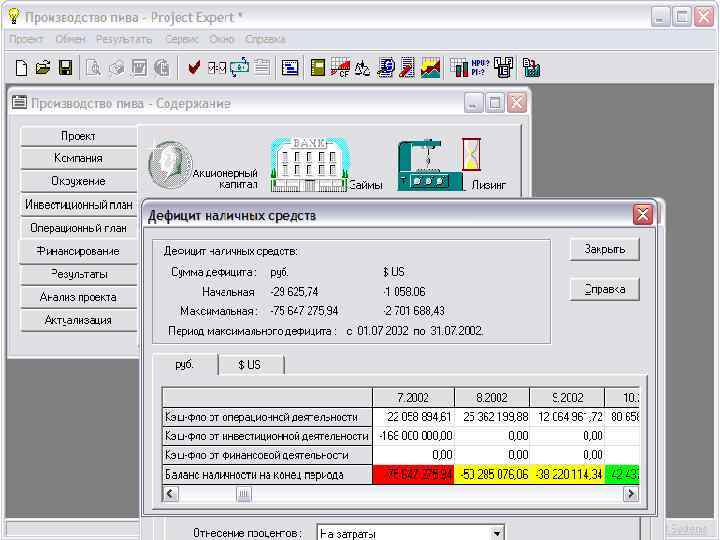Image resolution: width=720 pixels, height=540 pixels.
Task: Click the cell -168 000 000,00
Action: (413, 436)
